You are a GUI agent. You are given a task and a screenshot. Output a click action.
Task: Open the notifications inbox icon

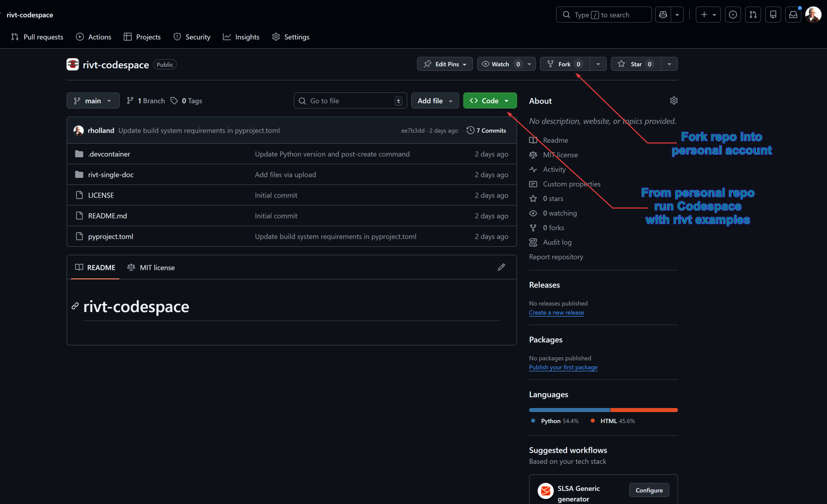pos(793,15)
